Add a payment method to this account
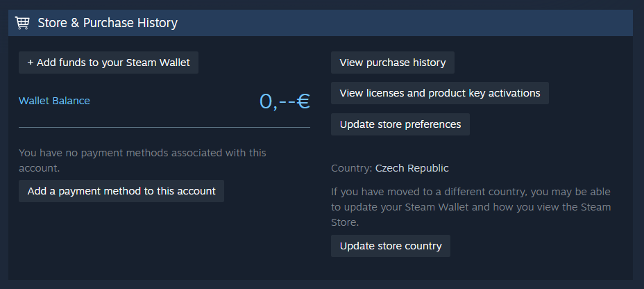The width and height of the screenshot is (644, 289). pyautogui.click(x=121, y=191)
